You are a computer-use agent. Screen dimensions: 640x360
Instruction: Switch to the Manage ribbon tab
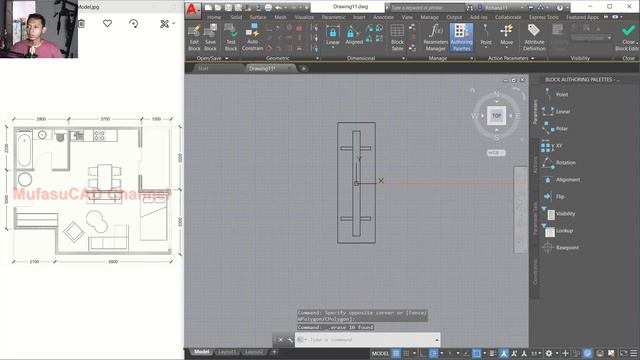point(429,17)
